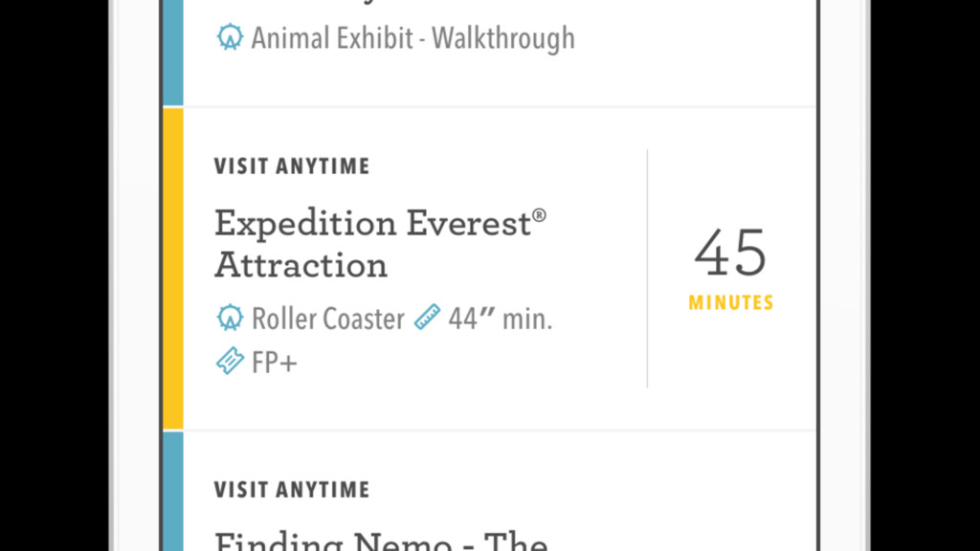Click the ruler height requirement icon
The width and height of the screenshot is (980, 551).
pyautogui.click(x=427, y=317)
